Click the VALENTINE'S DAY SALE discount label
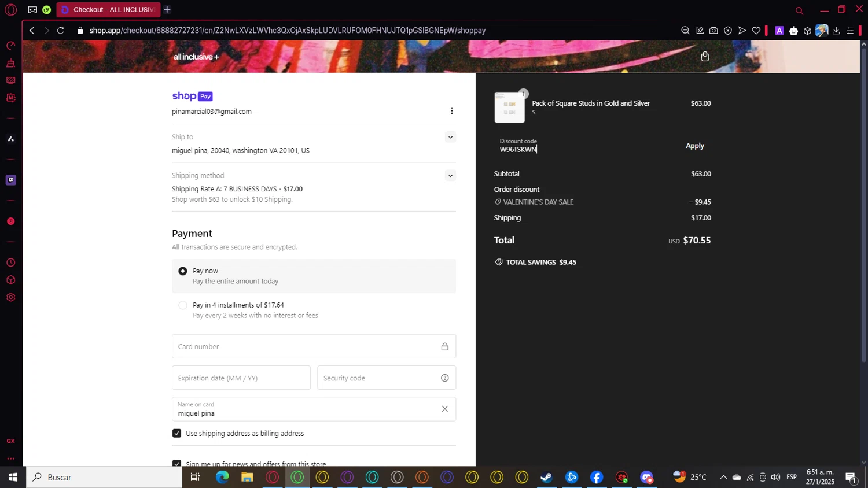Screen dimensions: 868x488 pos(538,202)
